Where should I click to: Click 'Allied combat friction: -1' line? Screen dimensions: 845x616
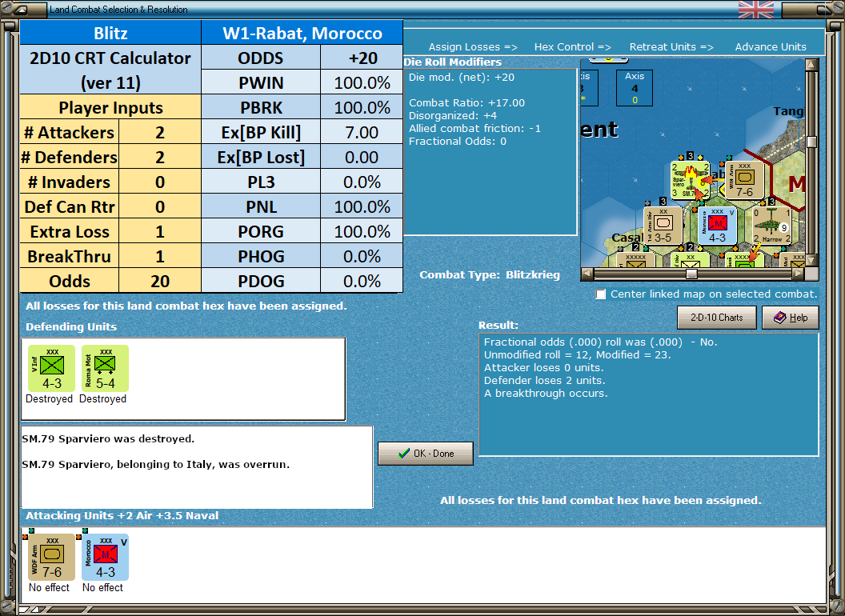[475, 128]
